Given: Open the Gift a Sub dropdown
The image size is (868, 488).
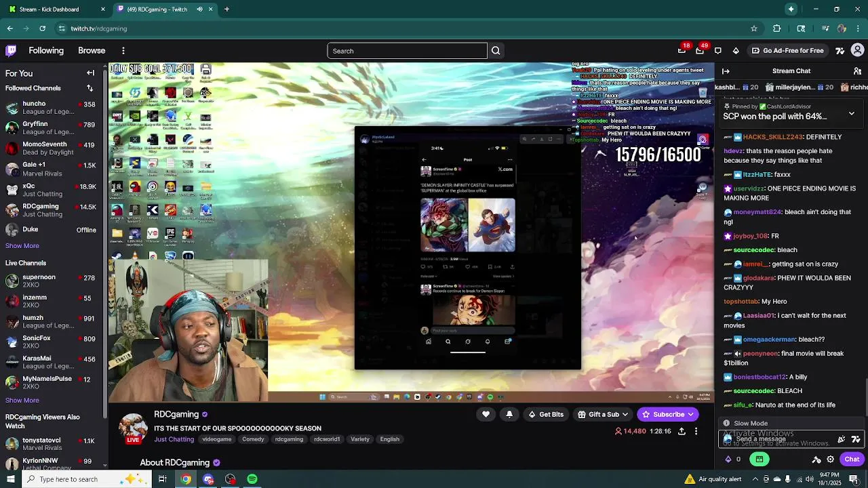Looking at the screenshot, I should (604, 414).
